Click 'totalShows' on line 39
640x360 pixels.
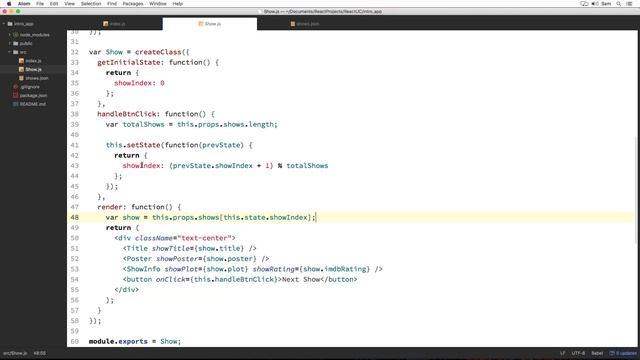[143, 124]
